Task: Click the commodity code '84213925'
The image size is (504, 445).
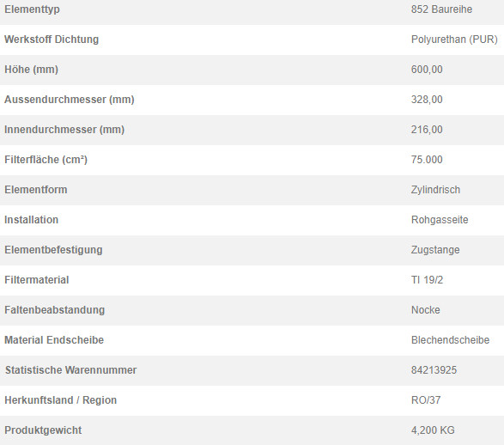Action: point(434,370)
